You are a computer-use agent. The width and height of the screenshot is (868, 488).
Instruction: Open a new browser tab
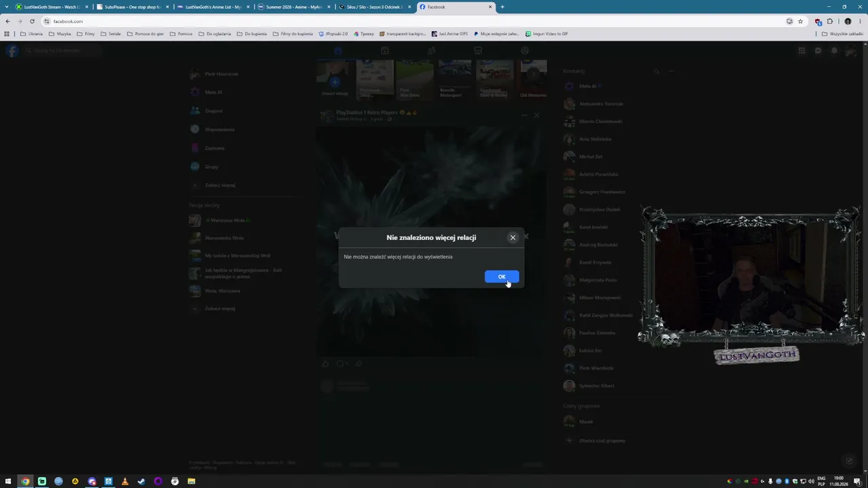point(502,7)
